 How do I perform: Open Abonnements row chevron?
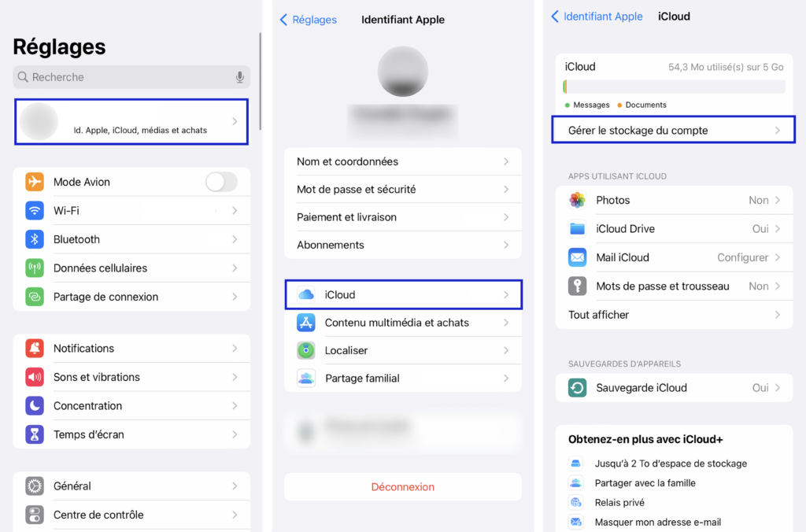coord(506,245)
